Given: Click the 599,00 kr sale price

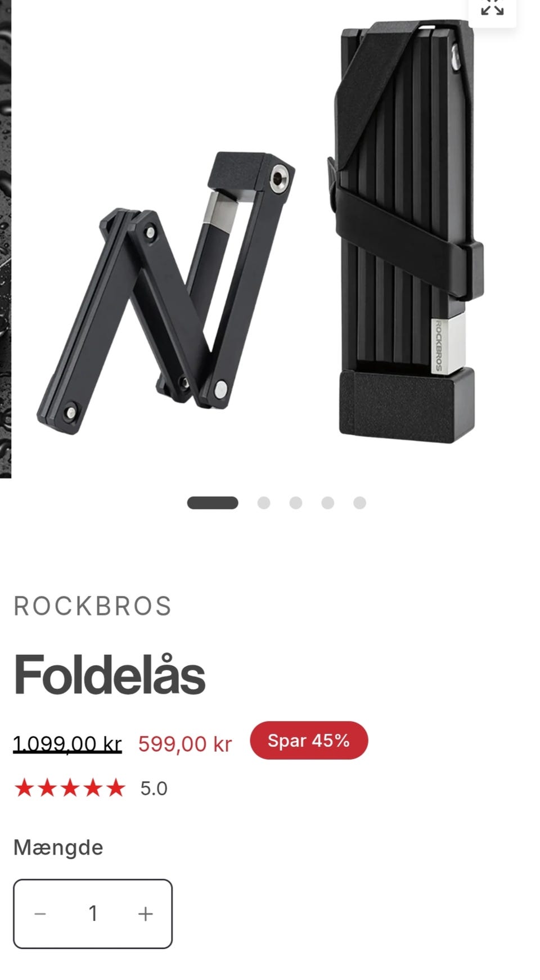Looking at the screenshot, I should coord(185,744).
